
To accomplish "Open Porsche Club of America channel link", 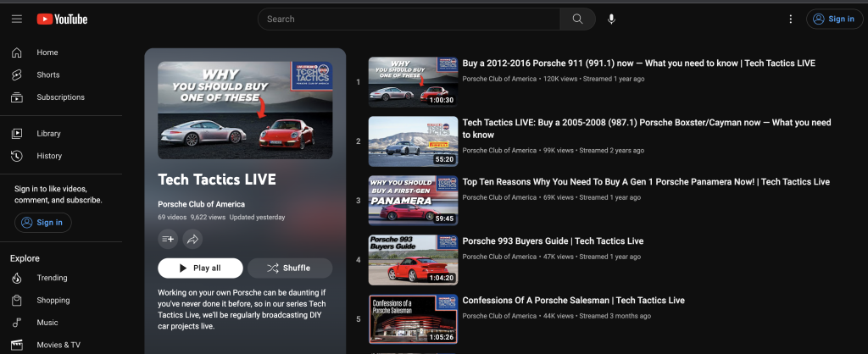I will click(x=201, y=204).
